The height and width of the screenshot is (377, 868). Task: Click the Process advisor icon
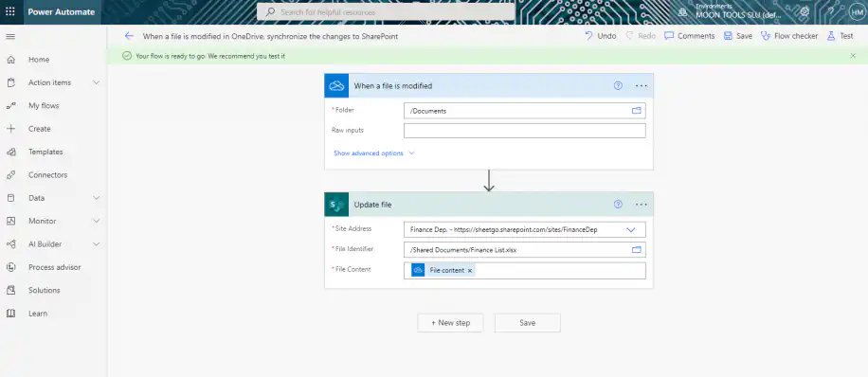pos(10,267)
